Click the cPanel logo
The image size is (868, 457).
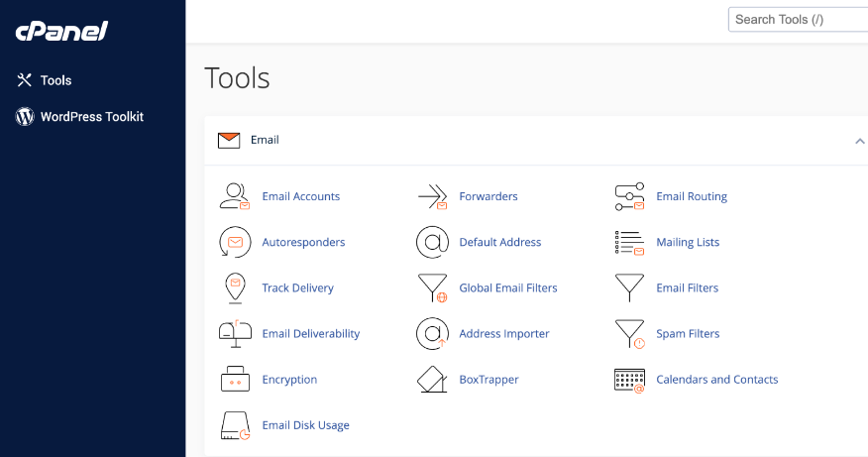(x=61, y=32)
